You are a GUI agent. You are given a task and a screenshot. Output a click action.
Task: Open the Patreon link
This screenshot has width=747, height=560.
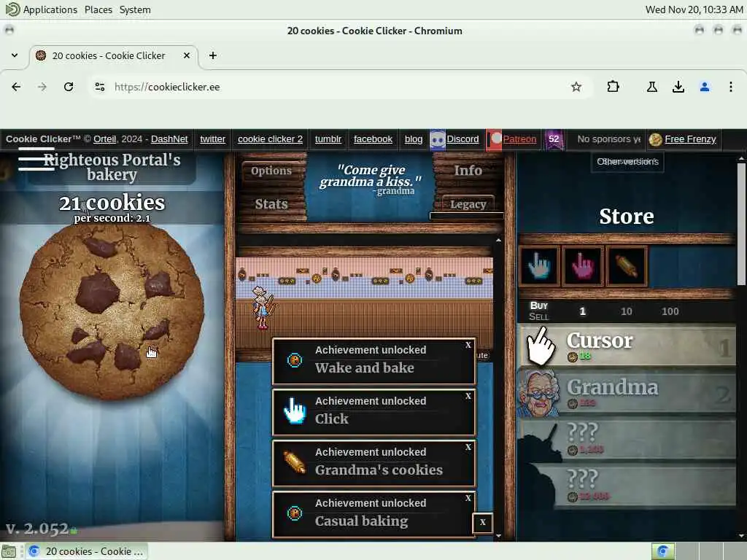[x=519, y=139]
